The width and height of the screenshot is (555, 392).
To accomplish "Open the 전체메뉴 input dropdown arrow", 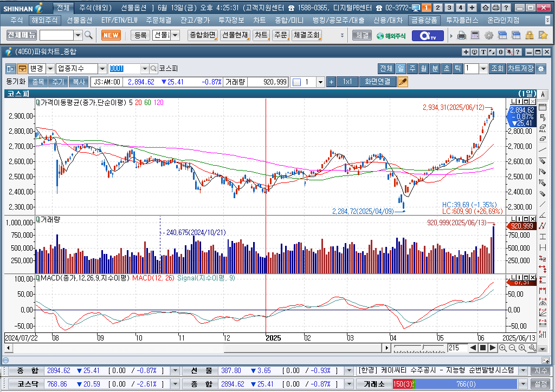I will 78,35.
